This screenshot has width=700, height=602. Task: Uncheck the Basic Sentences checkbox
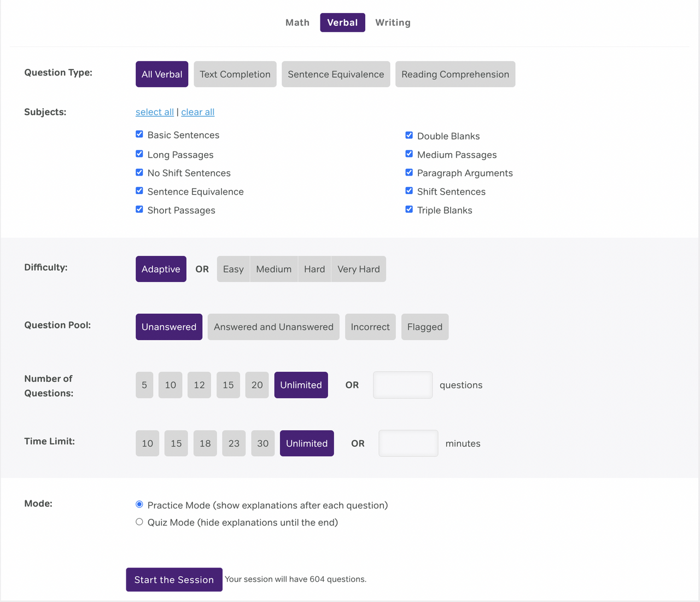coord(139,135)
